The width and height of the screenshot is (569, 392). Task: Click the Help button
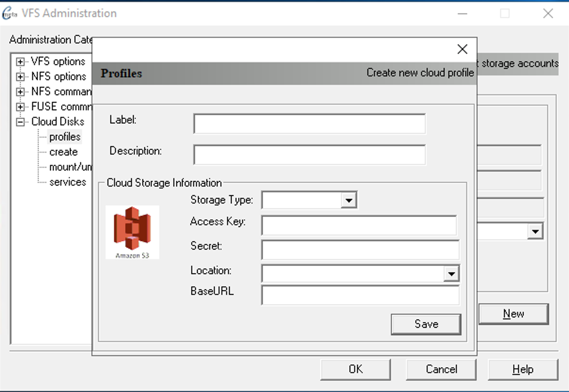[522, 369]
